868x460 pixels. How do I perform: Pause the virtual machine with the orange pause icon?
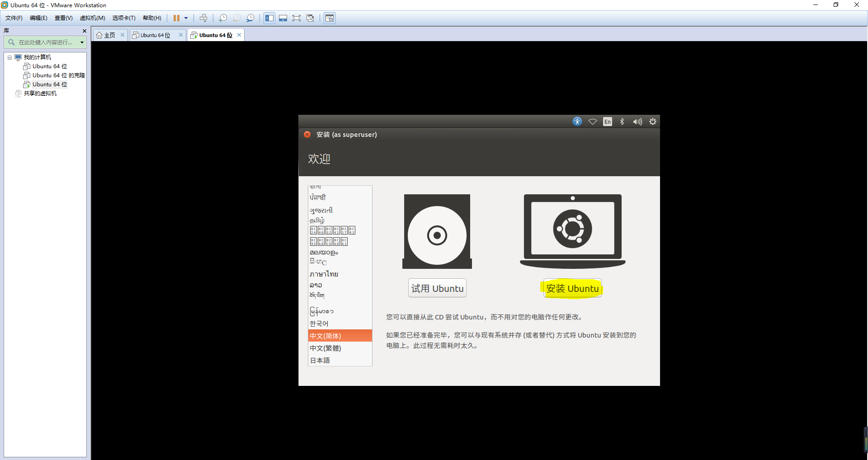[x=176, y=18]
